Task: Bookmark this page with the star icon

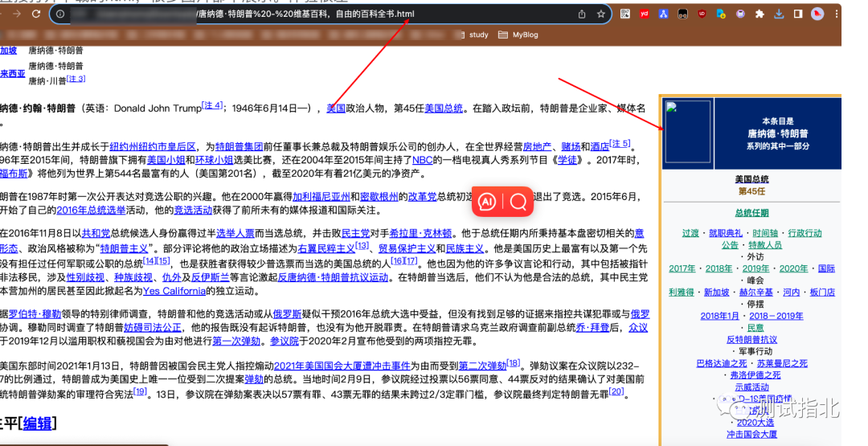Action: click(600, 14)
